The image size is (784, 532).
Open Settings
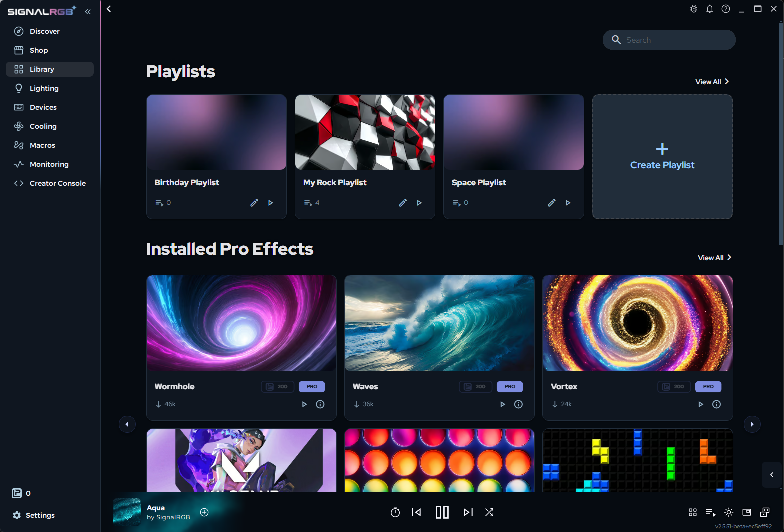coord(33,515)
